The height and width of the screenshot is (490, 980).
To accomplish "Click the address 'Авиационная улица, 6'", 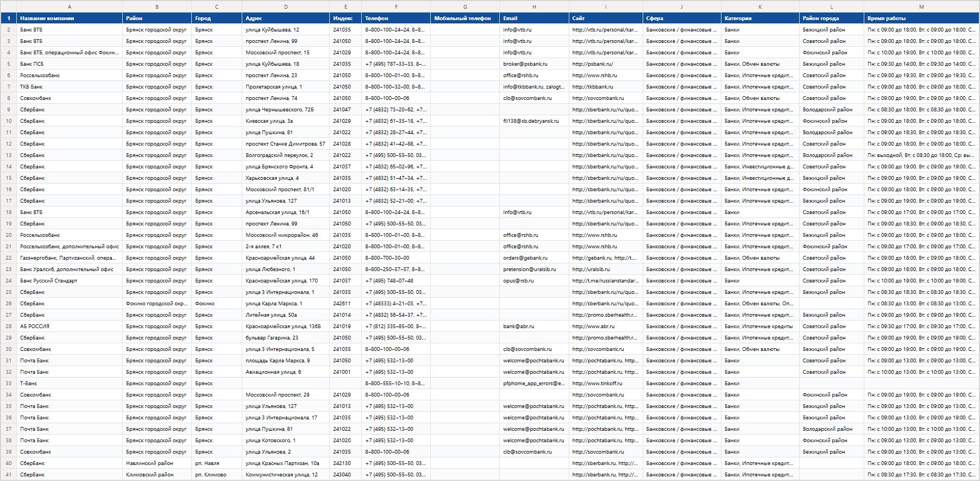I will [x=286, y=372].
